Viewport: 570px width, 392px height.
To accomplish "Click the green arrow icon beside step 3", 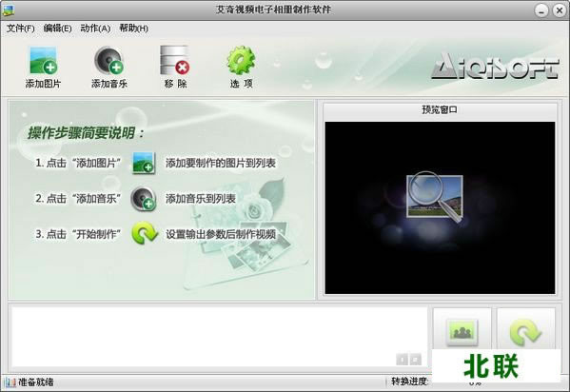I will pyautogui.click(x=145, y=233).
